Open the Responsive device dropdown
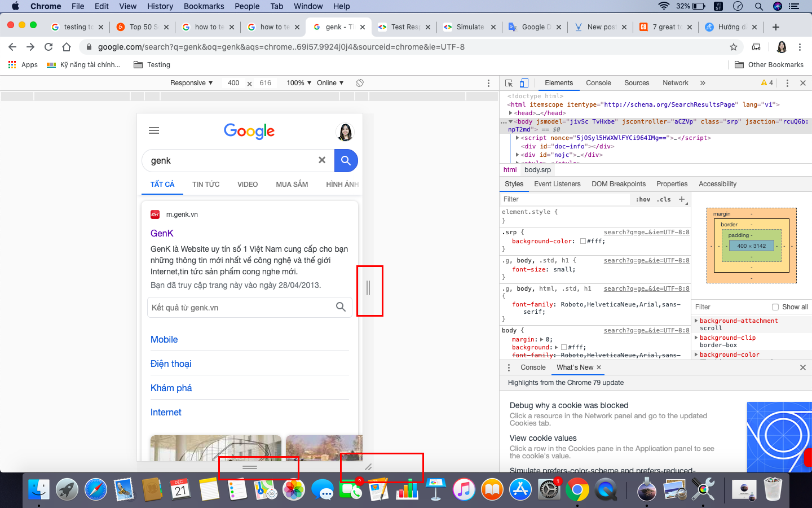Viewport: 812px width, 508px height. pyautogui.click(x=192, y=83)
